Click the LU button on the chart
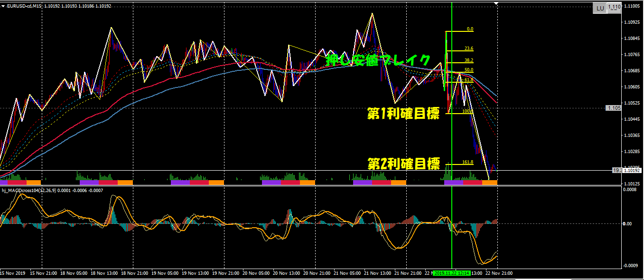The height and width of the screenshot is (280, 644). 600,8
